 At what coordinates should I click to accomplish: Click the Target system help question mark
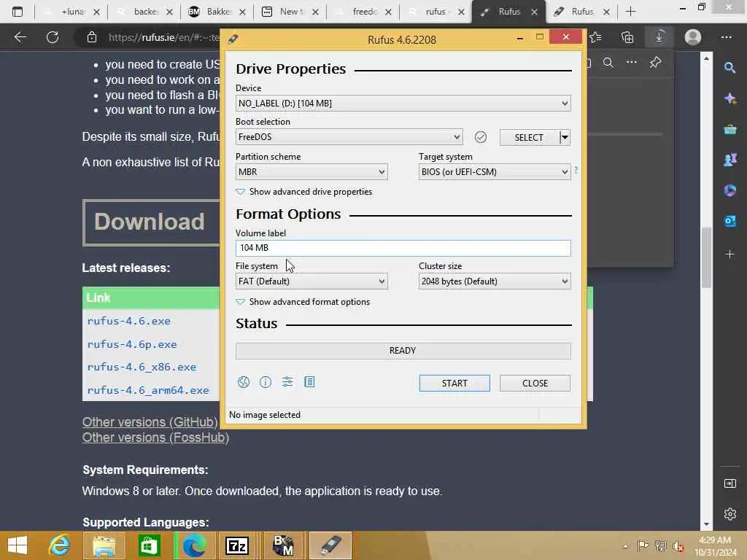576,170
